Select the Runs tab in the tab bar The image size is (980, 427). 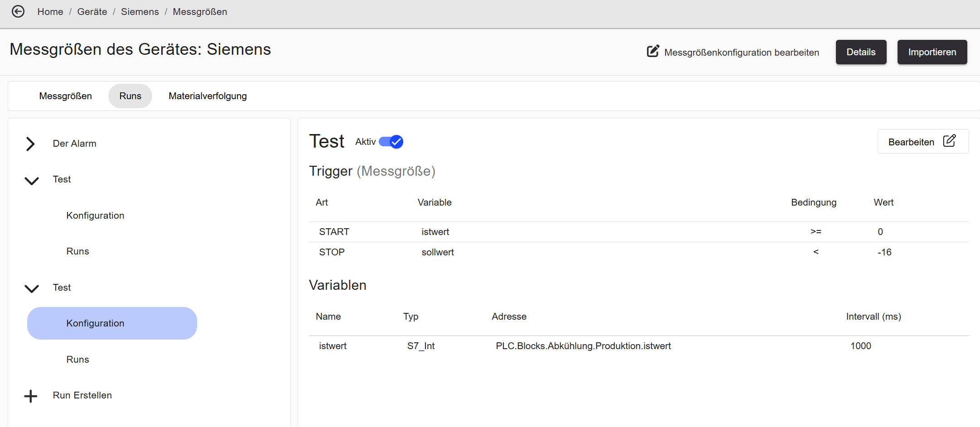130,96
